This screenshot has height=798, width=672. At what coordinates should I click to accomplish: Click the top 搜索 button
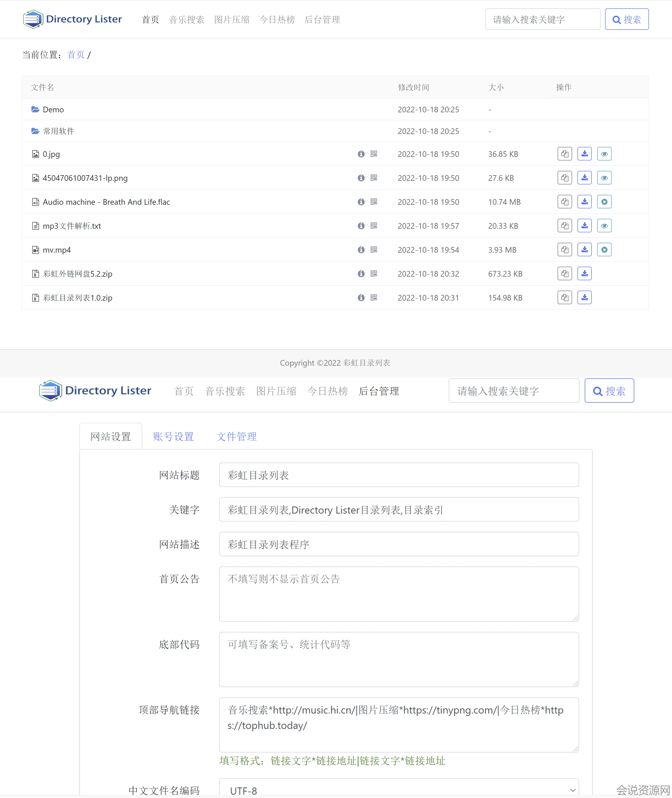click(626, 19)
